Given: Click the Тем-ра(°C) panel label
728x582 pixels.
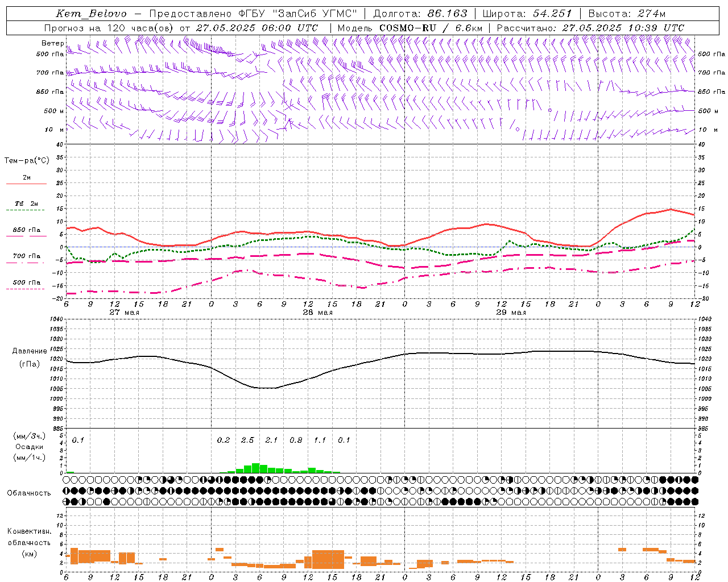Looking at the screenshot, I should point(27,161).
